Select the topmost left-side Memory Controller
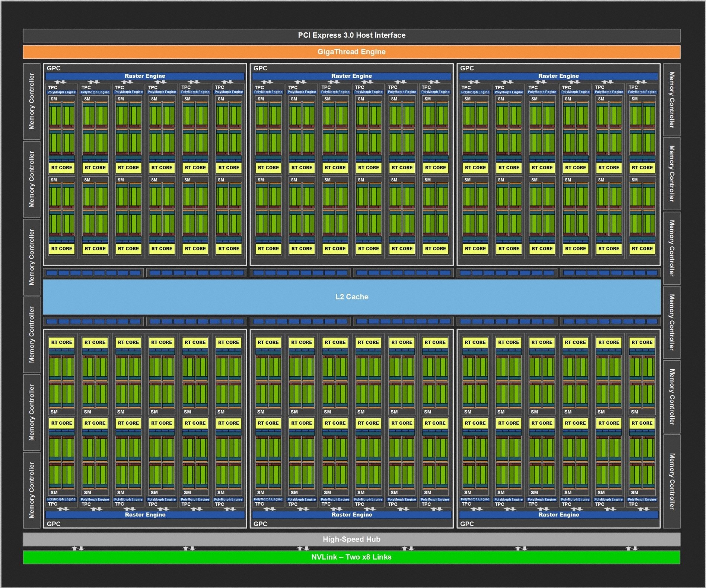This screenshot has height=588, width=707. click(32, 101)
